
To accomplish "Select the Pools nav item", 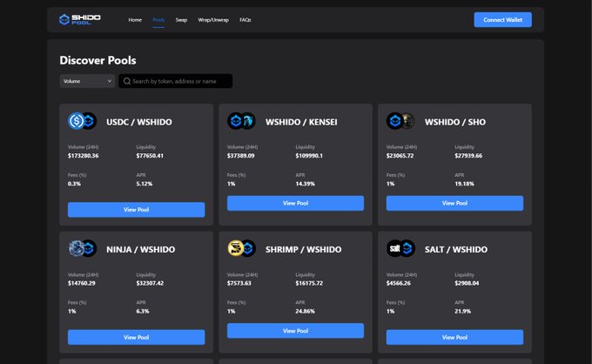I will (158, 20).
